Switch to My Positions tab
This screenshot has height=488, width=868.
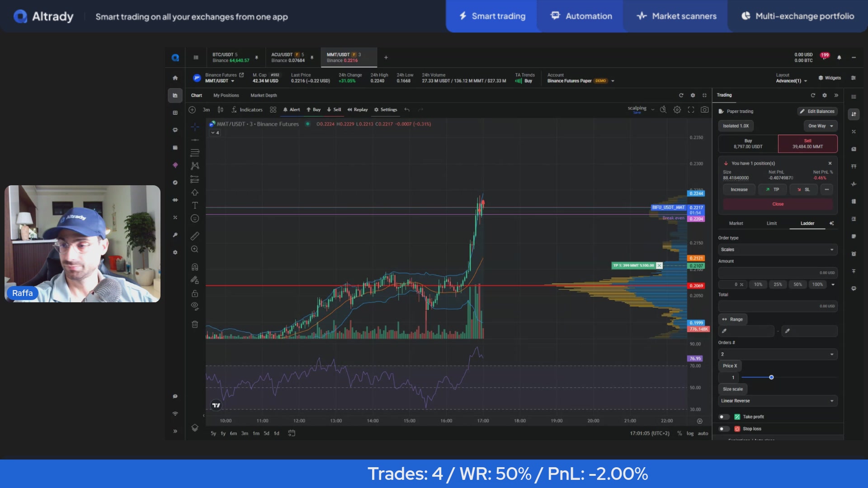226,95
